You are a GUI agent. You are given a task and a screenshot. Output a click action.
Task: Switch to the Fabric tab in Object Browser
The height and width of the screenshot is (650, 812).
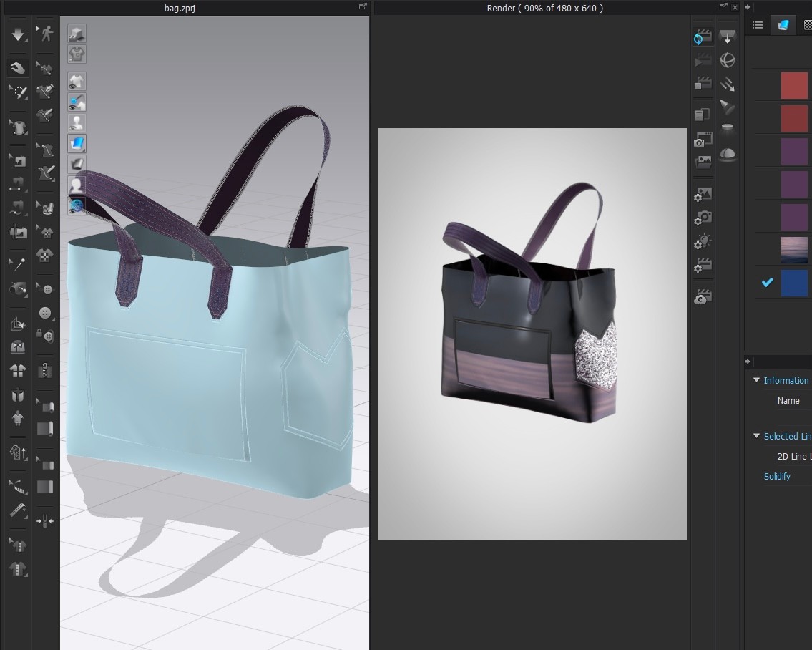(783, 25)
